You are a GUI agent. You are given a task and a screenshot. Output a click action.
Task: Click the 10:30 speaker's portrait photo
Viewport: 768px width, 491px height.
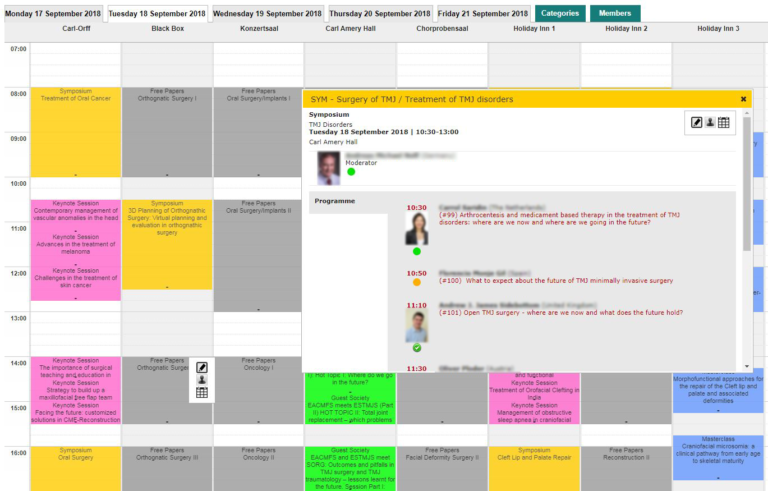pos(416,229)
